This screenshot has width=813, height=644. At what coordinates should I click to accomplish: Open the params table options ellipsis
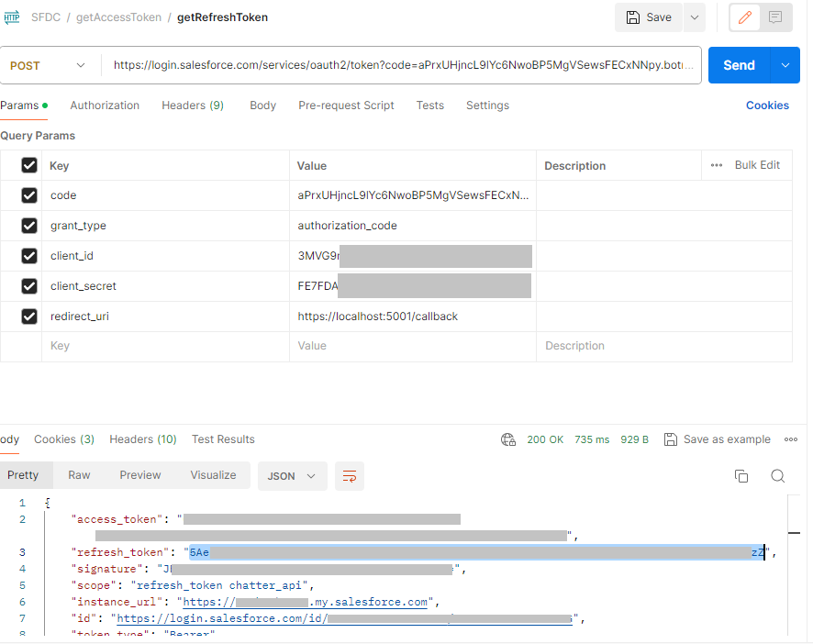click(x=717, y=165)
